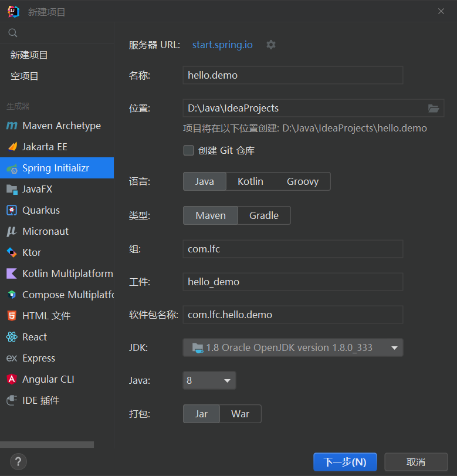Click the Maven Archetype label text
The height and width of the screenshot is (476, 457).
point(62,126)
